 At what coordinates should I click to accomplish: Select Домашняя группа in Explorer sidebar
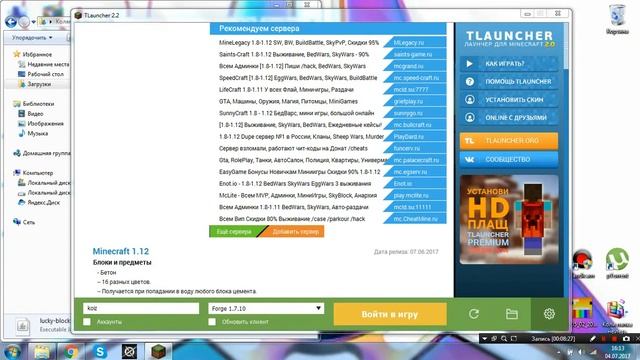(46, 153)
